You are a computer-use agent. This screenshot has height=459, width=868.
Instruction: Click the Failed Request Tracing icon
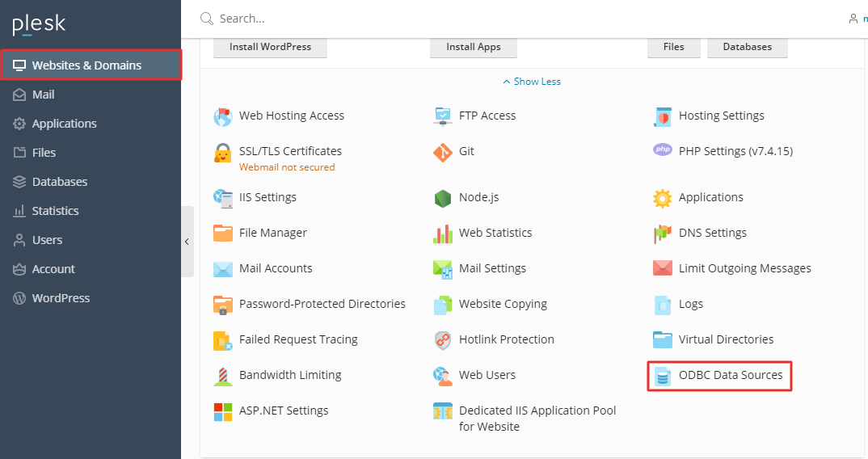222,340
